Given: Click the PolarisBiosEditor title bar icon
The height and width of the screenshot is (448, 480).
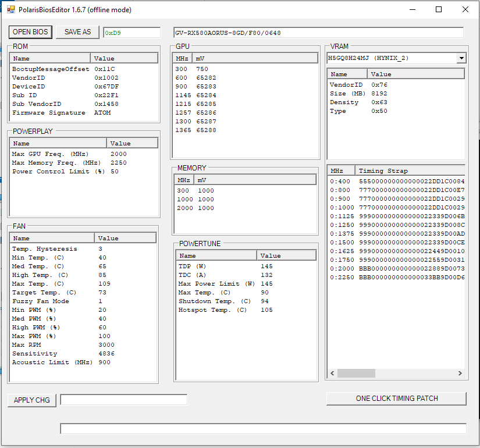Looking at the screenshot, I should pos(10,9).
